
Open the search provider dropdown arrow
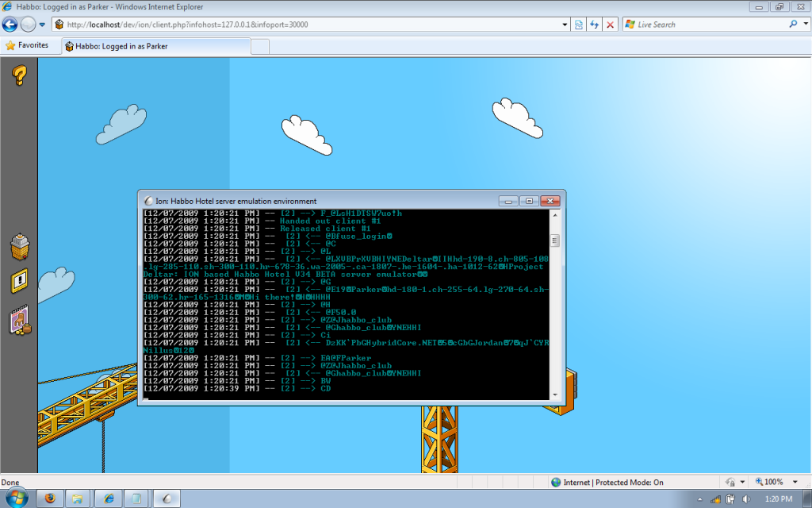(806, 24)
